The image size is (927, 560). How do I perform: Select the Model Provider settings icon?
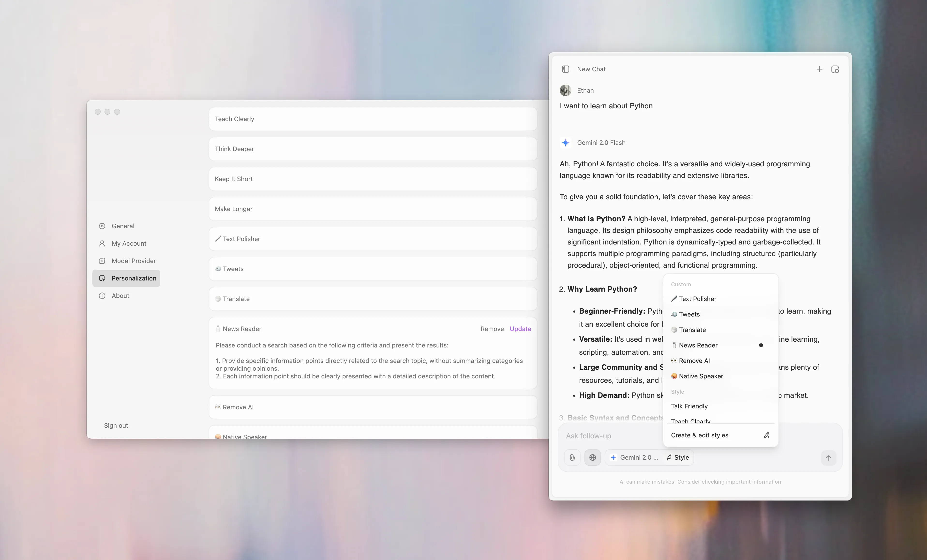point(102,261)
